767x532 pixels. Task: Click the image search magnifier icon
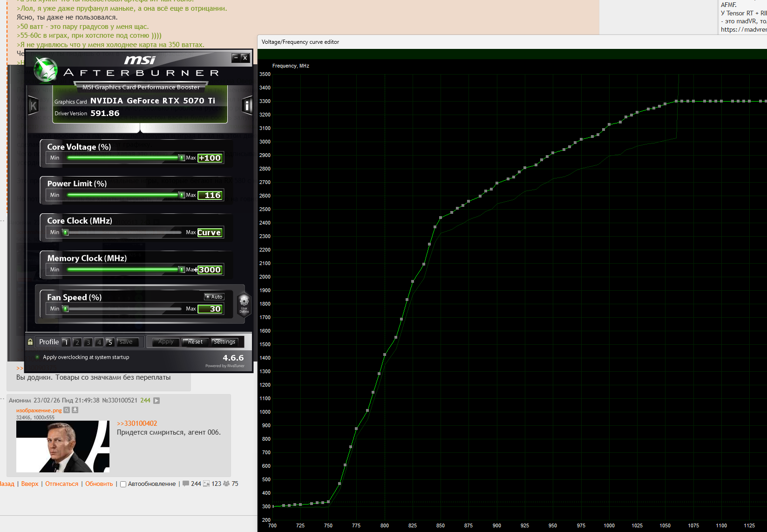pos(67,410)
